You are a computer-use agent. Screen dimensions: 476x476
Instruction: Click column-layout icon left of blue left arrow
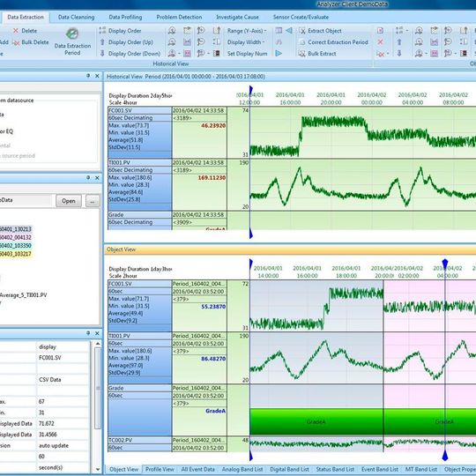[279, 30]
